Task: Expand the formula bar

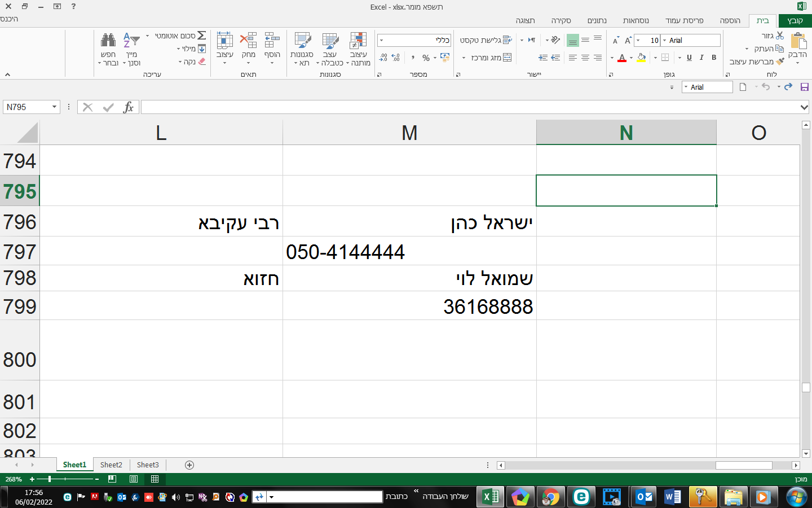Action: click(804, 107)
